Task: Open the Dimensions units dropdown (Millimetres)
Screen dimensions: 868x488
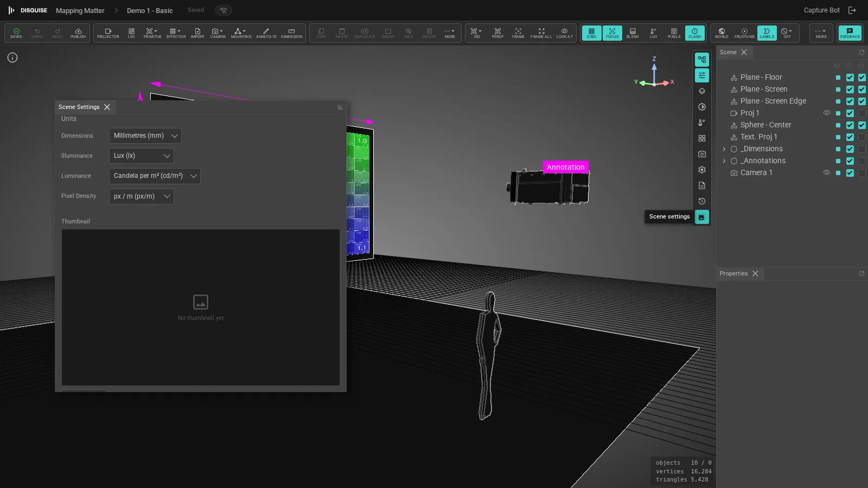Action: point(145,136)
